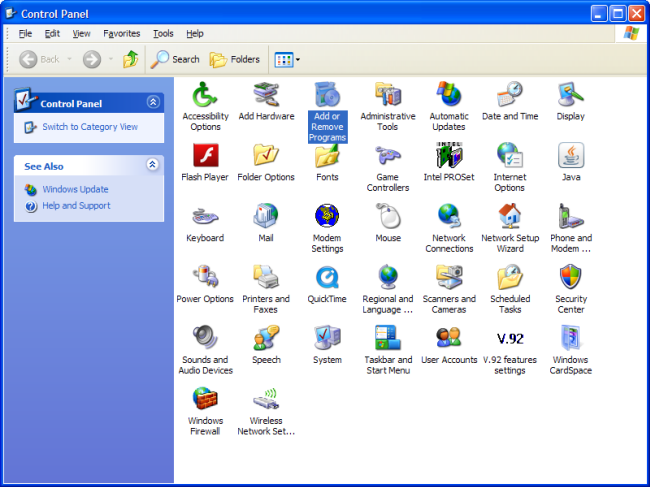Open Modem Settings icon
The image size is (650, 487).
[327, 228]
